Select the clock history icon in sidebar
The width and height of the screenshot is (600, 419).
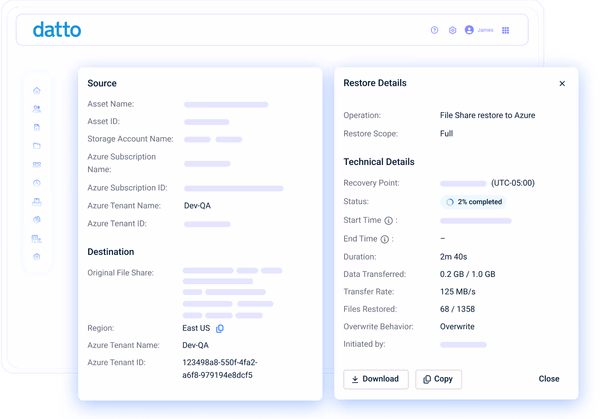37,183
